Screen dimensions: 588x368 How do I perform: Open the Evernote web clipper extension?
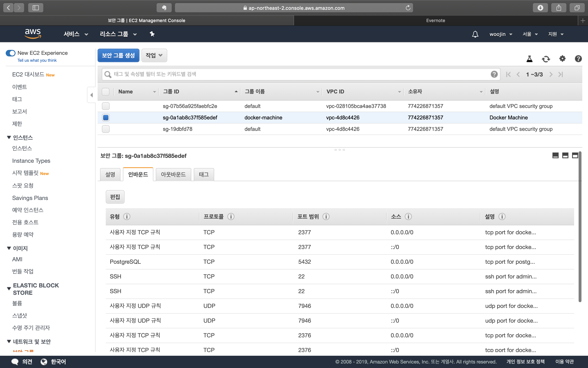[x=164, y=8]
